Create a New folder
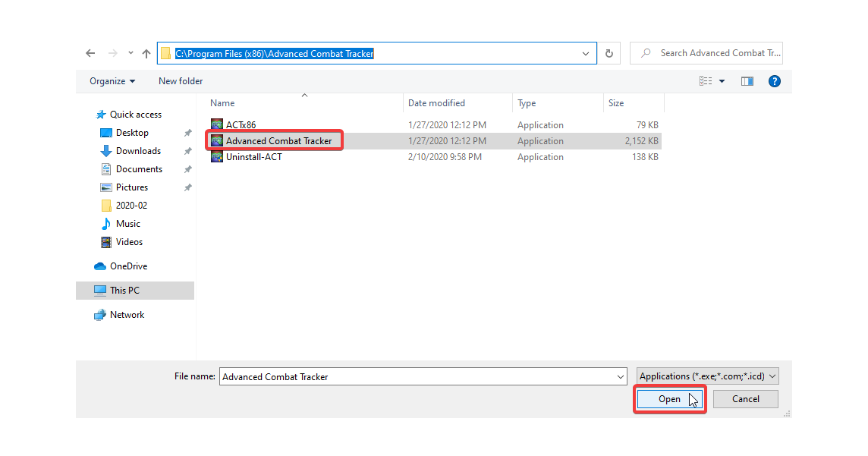868x456 pixels. pyautogui.click(x=181, y=80)
